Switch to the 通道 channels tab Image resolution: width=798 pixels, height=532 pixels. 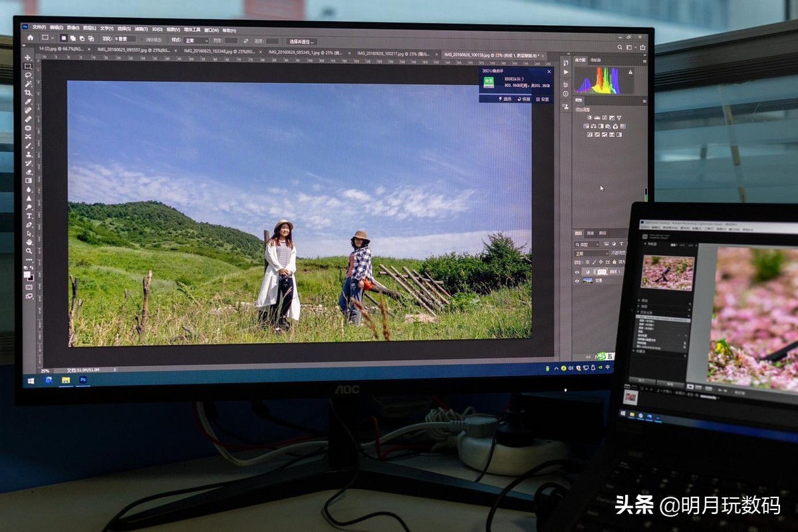click(x=590, y=233)
